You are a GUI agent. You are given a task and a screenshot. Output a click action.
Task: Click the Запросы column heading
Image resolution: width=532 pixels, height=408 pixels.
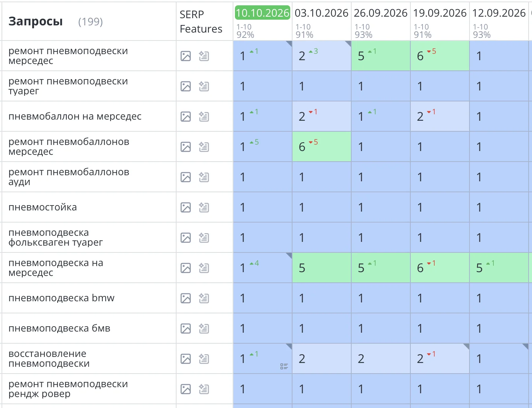click(36, 22)
